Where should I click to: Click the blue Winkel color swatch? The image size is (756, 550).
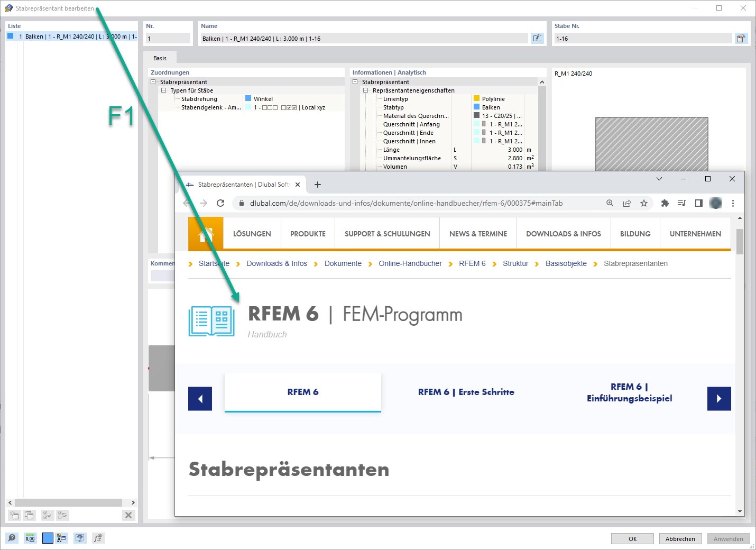(x=248, y=99)
